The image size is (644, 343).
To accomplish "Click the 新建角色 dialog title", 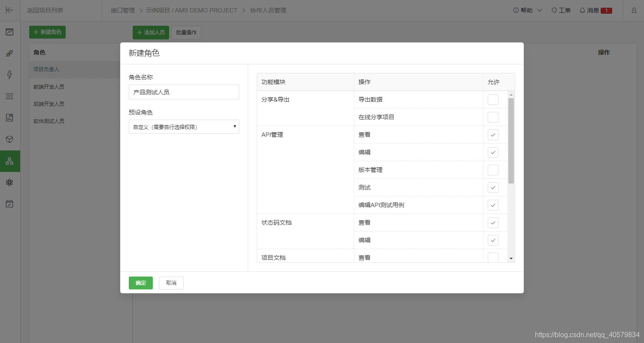I will point(144,53).
